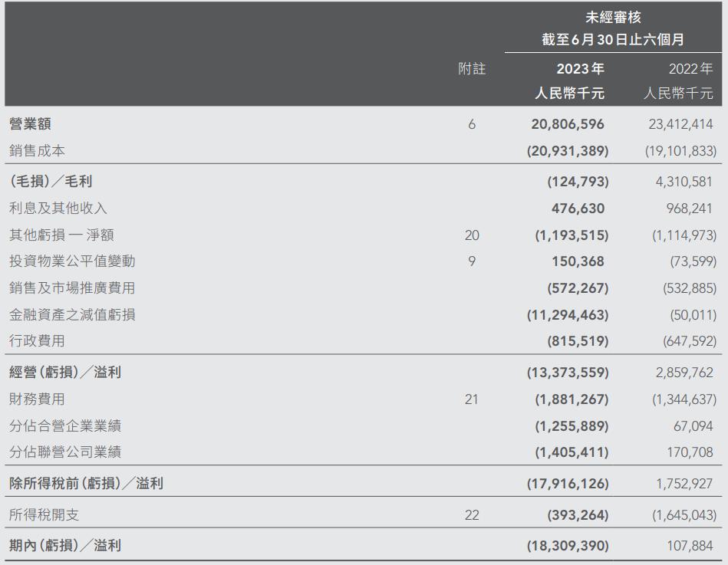Select the impairment figure (11,294,463)
Screen dimensions: 728x565
click(x=568, y=314)
